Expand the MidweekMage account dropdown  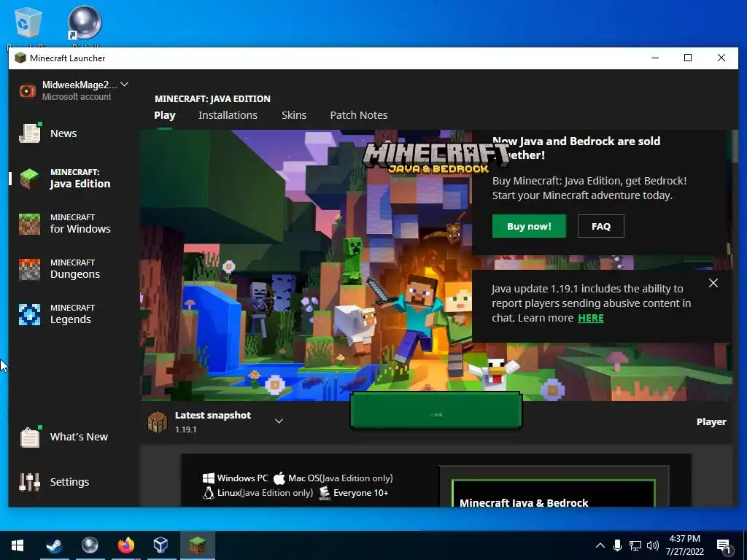[x=124, y=85]
